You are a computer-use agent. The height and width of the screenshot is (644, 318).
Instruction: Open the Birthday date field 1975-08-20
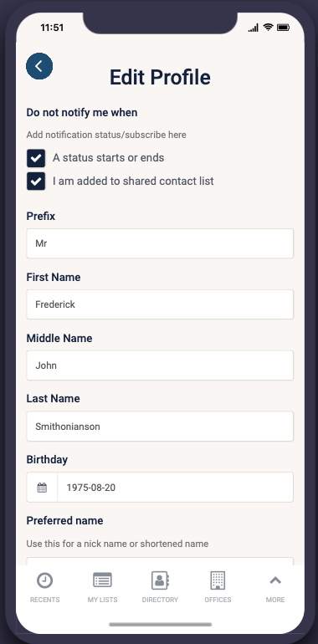point(176,488)
